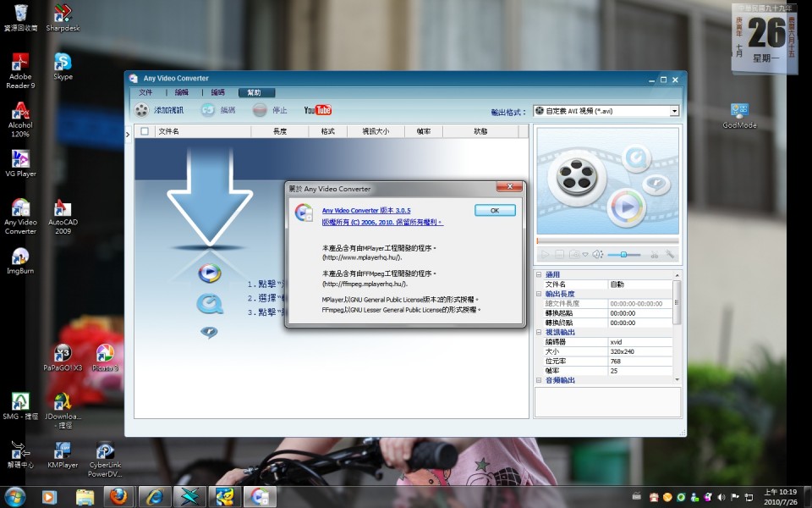The width and height of the screenshot is (812, 508).
Task: Open the output format (自定義 AVI) dropdown
Action: (x=674, y=111)
